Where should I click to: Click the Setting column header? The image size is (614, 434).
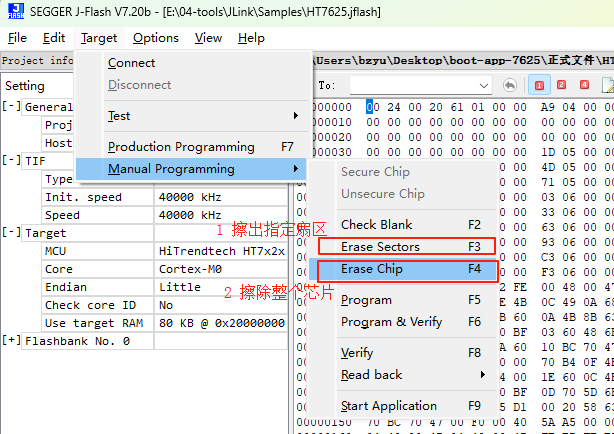click(25, 86)
